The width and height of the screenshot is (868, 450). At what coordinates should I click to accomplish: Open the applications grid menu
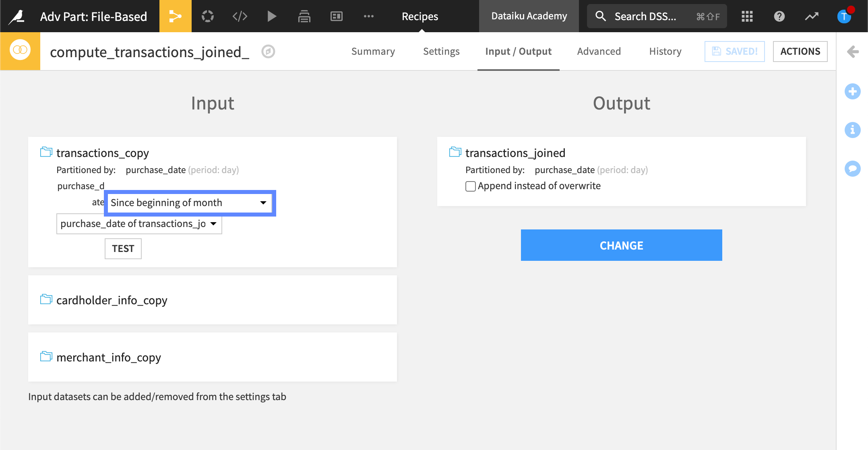pos(747,16)
